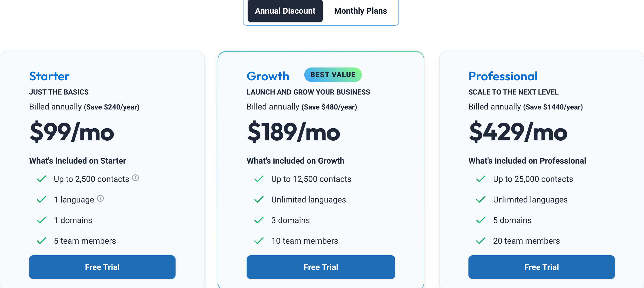Start Free Trial for Professional plan
The image size is (644, 288).
point(542,267)
